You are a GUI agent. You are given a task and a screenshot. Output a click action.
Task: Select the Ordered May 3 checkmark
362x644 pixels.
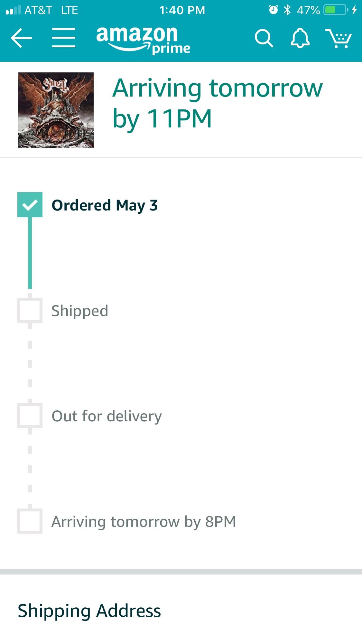point(30,205)
